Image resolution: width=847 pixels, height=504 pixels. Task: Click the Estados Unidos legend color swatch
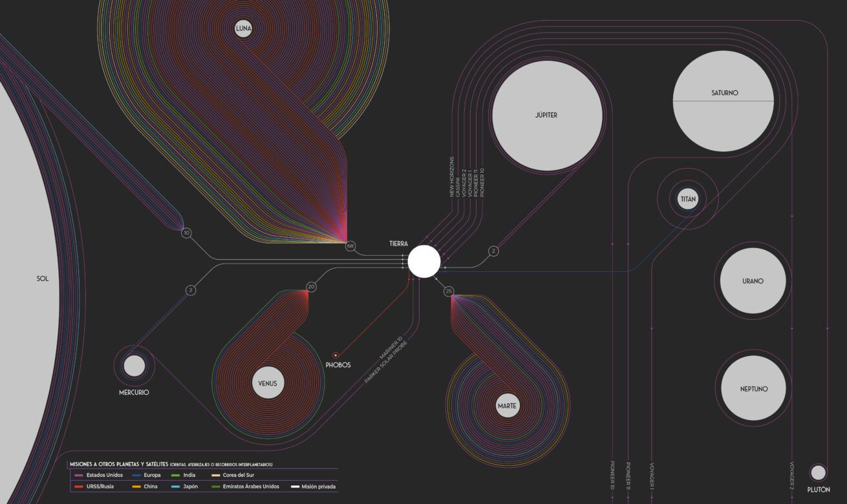[78, 475]
